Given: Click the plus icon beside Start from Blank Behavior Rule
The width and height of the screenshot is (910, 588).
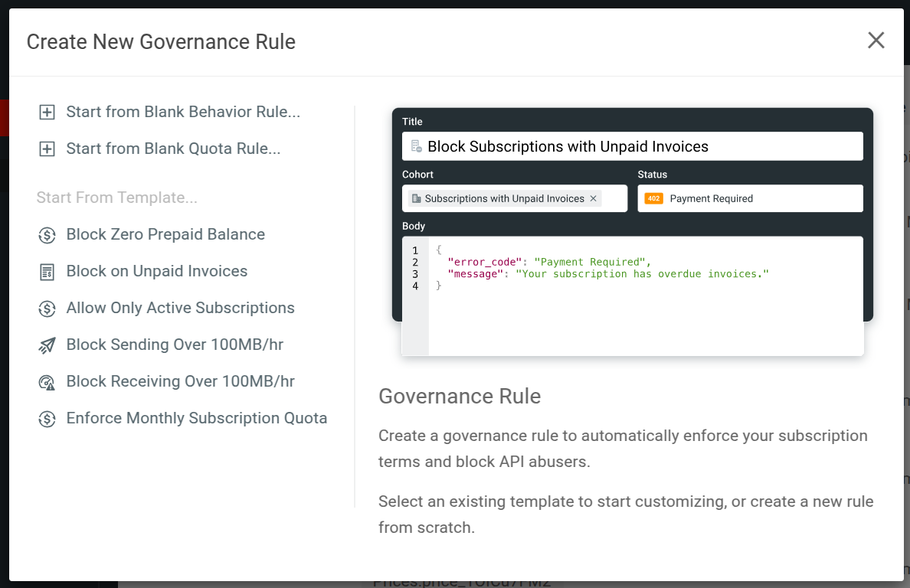Looking at the screenshot, I should coord(47,112).
